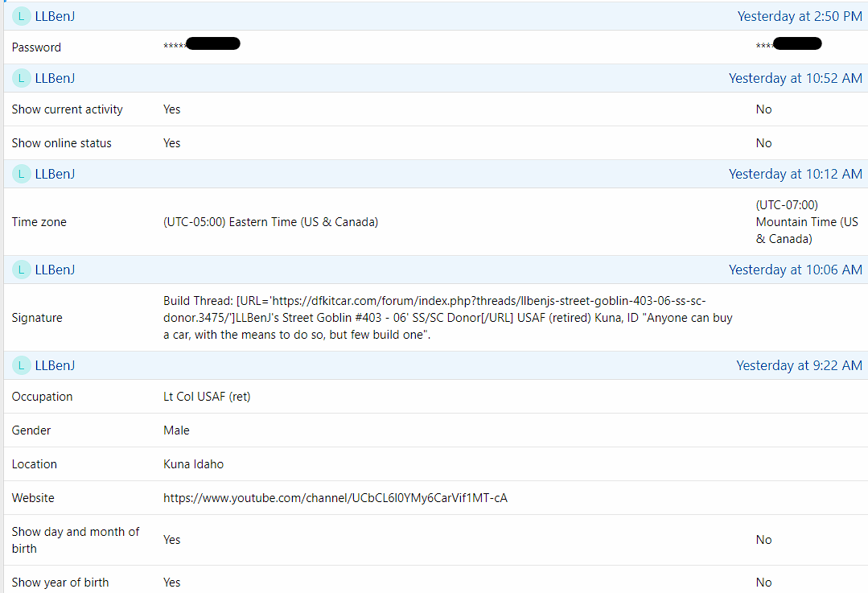The width and height of the screenshot is (868, 593).
Task: Click the Mountain Time new value cell
Action: [x=807, y=222]
